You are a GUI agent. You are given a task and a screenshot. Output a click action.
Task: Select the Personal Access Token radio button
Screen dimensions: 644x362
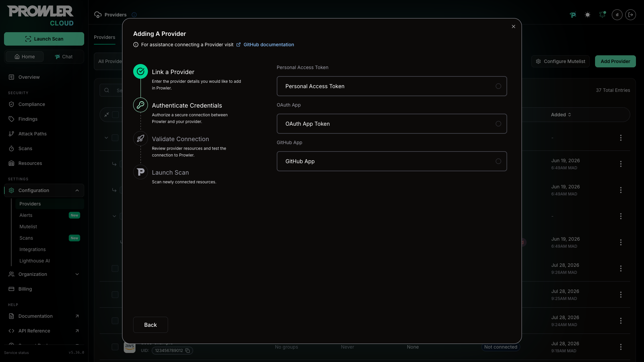pyautogui.click(x=498, y=86)
